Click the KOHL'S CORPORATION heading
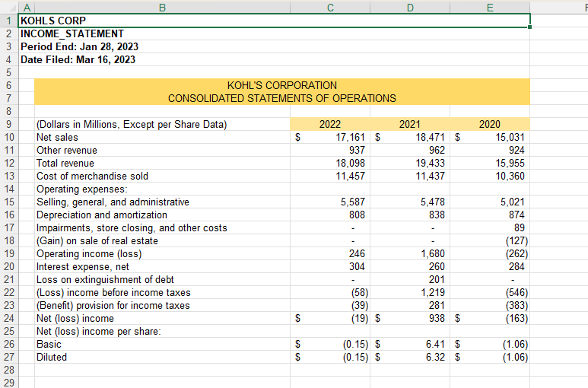Image resolution: width=588 pixels, height=388 pixels. [282, 85]
